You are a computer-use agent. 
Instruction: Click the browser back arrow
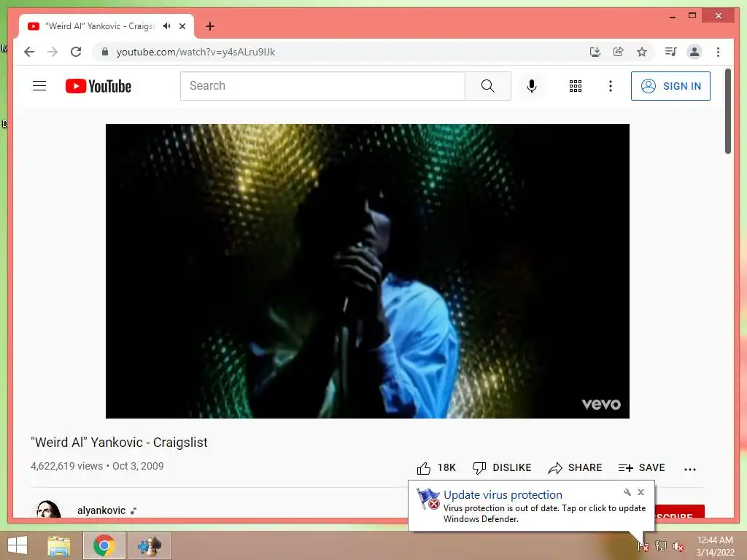tap(29, 52)
